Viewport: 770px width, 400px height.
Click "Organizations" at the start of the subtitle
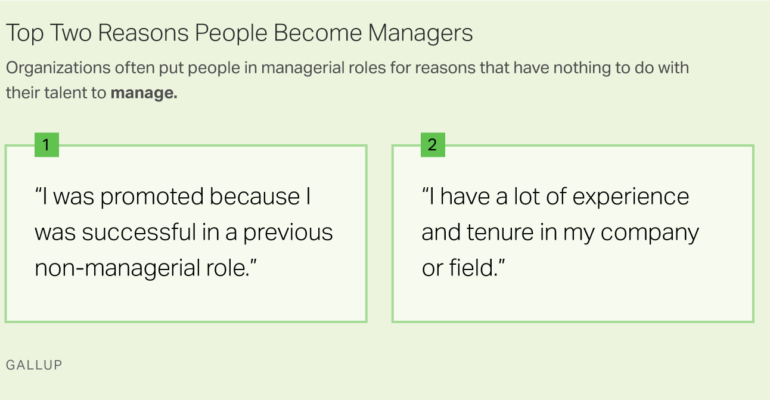[x=55, y=69]
